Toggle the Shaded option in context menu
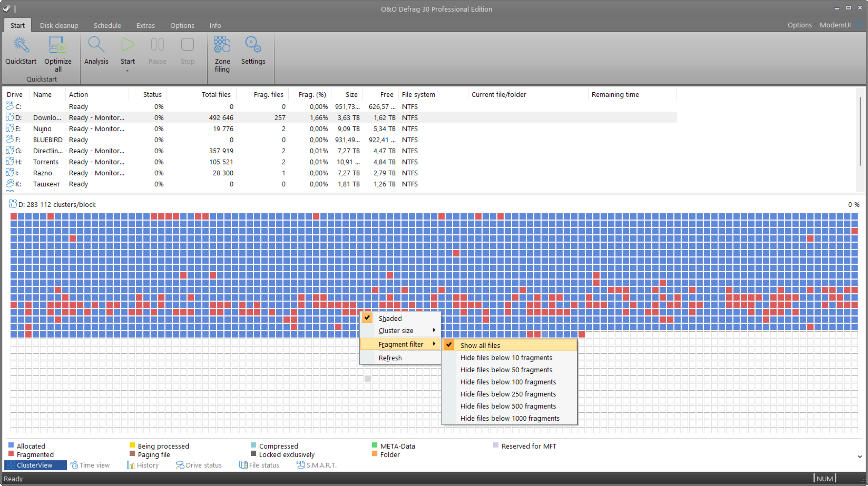Screen dimensions: 868x486 [390, 318]
